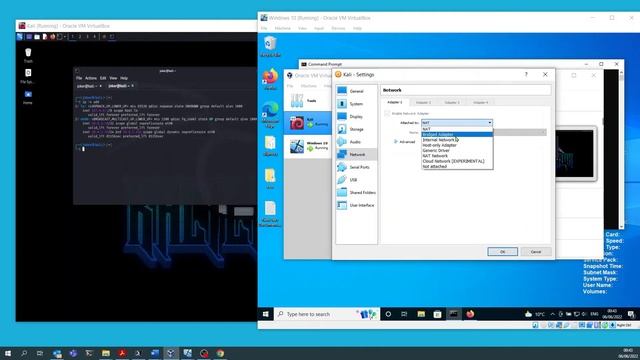The height and width of the screenshot is (360, 640).
Task: Open Actions menu in Kali terminal
Action: (x=91, y=78)
